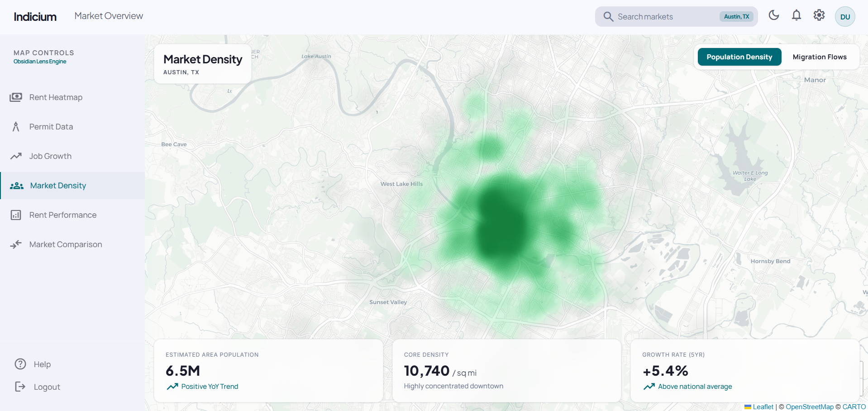Click the Help link
Viewport: 868px width, 411px height.
[42, 364]
